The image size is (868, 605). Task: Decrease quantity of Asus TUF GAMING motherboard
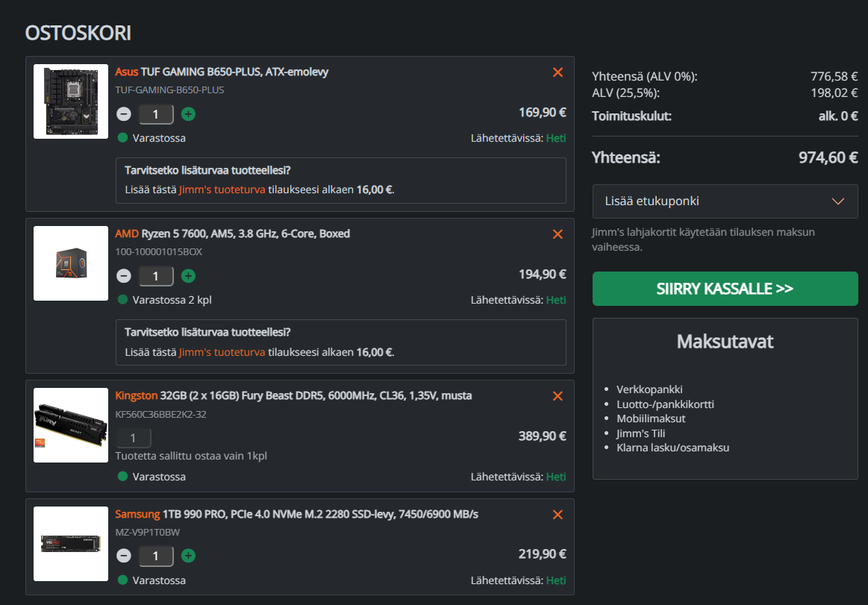click(124, 114)
